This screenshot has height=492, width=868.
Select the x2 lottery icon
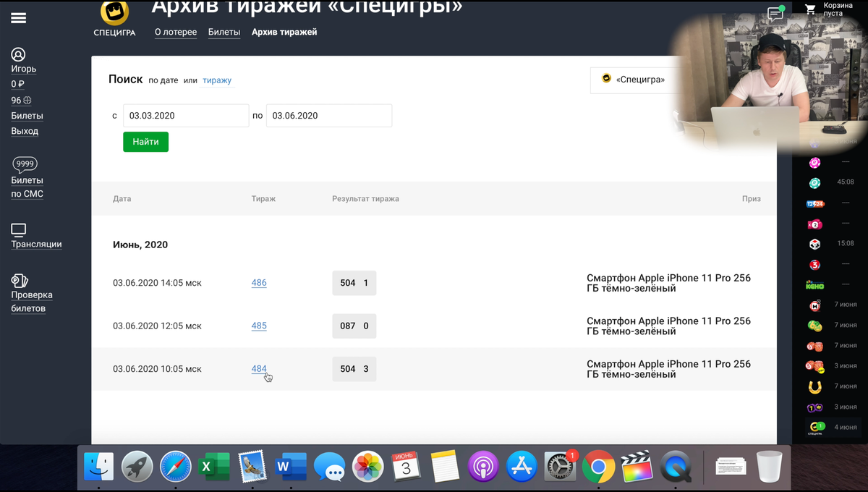point(815,224)
